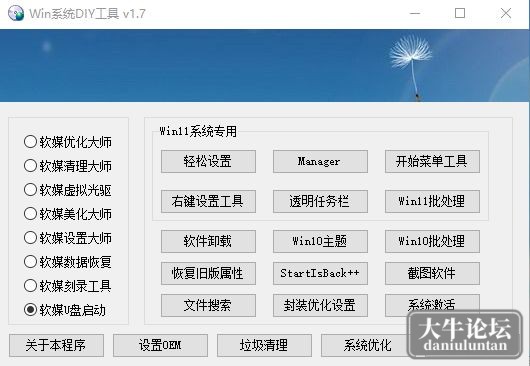Viewport: 530px width, 366px height.
Task: Click the 右键设置工具 button
Action: click(208, 201)
